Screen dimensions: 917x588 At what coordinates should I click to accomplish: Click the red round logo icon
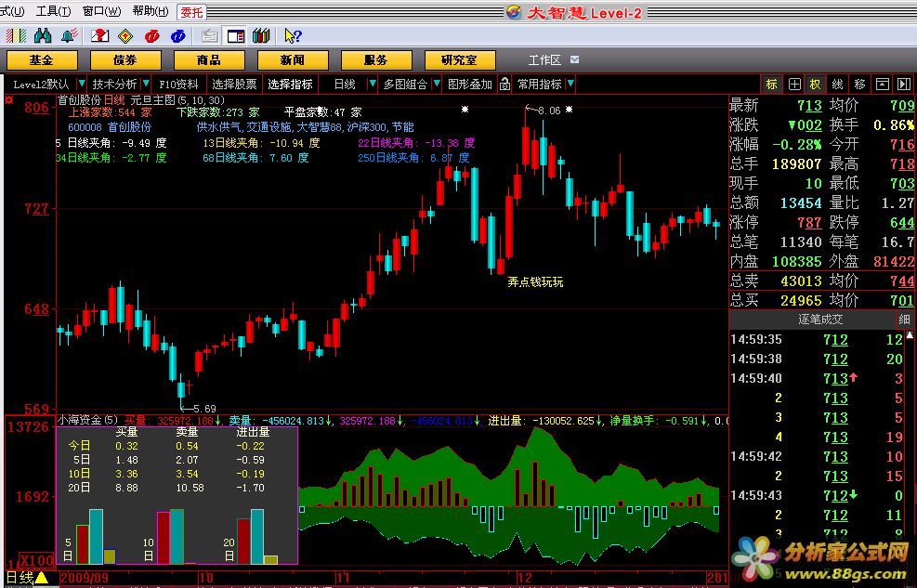pyautogui.click(x=152, y=36)
